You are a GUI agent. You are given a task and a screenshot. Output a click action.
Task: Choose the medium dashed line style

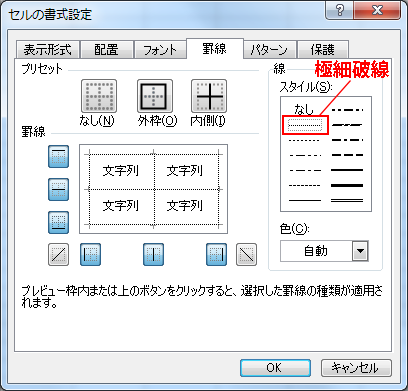click(x=347, y=155)
